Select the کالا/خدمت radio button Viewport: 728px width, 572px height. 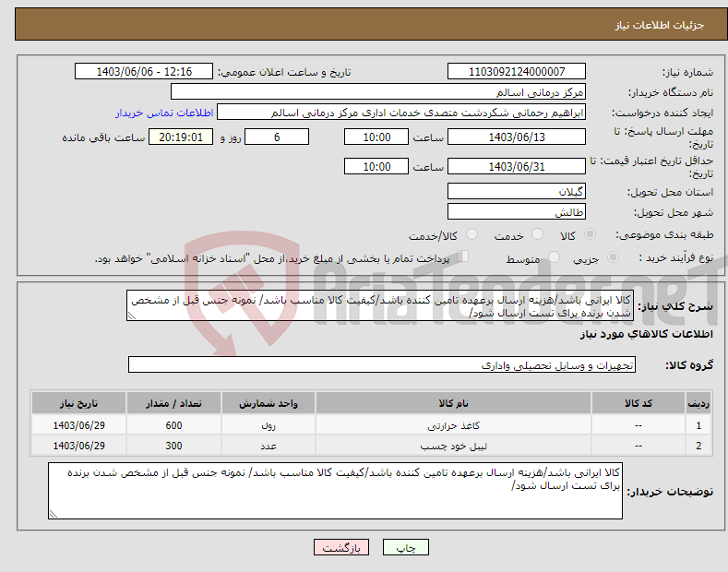pyautogui.click(x=471, y=234)
